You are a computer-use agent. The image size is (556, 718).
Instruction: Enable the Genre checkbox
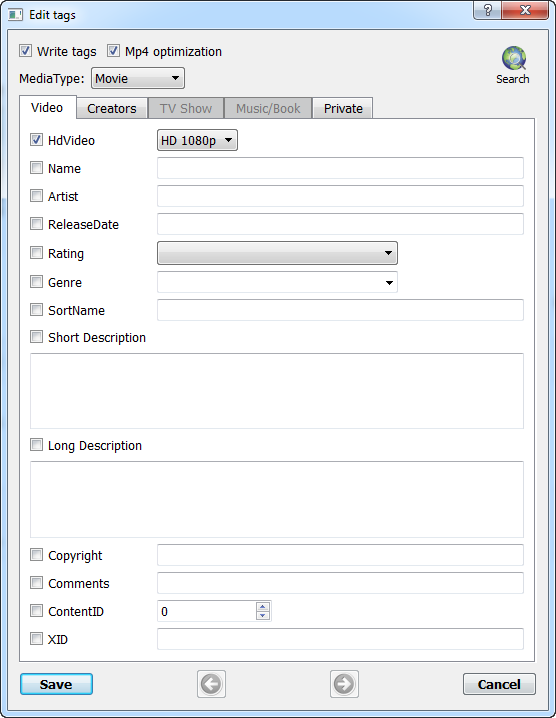[37, 282]
